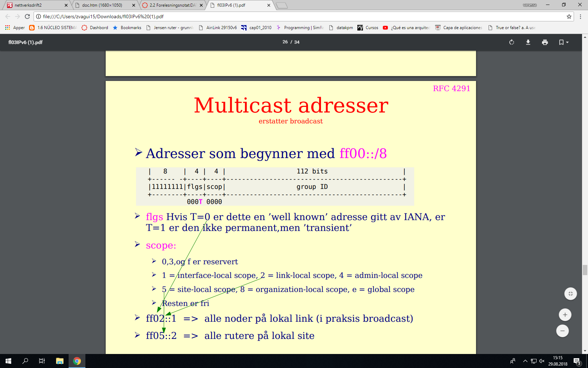Print the PDF document

coord(545,42)
